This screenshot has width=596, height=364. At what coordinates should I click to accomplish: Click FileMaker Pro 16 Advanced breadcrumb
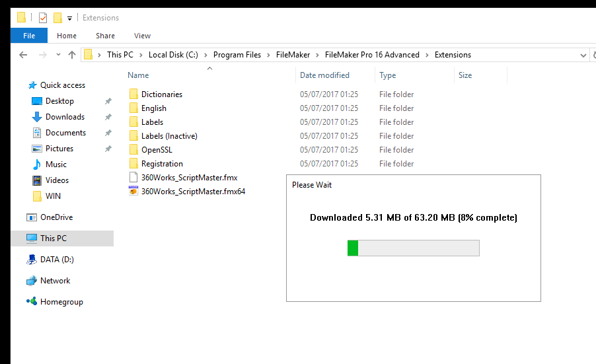372,55
